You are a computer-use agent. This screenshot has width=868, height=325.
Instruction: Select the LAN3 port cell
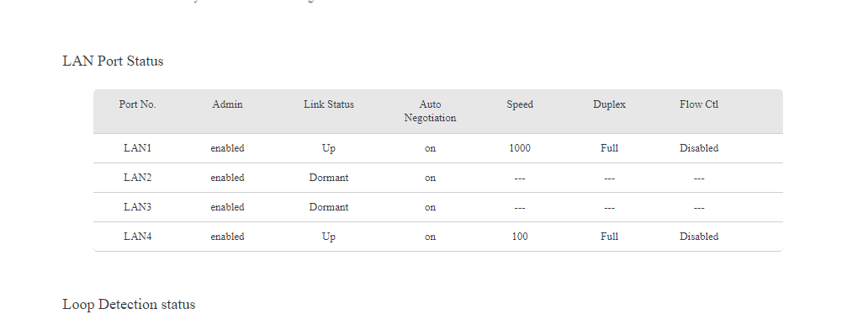[x=137, y=207]
